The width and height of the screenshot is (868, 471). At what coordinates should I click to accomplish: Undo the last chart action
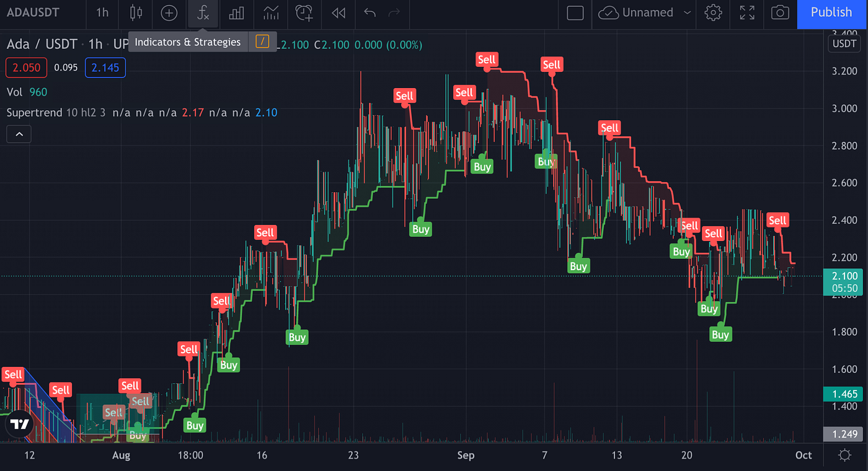point(371,13)
